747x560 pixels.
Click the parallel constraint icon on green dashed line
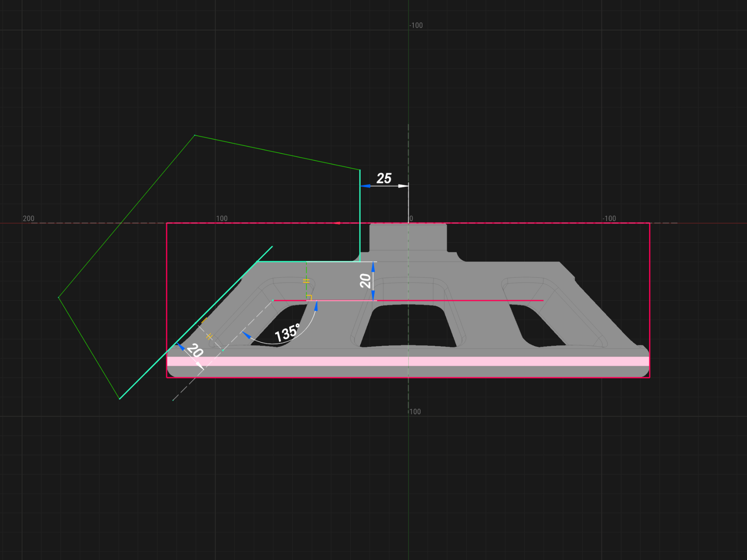click(x=306, y=281)
